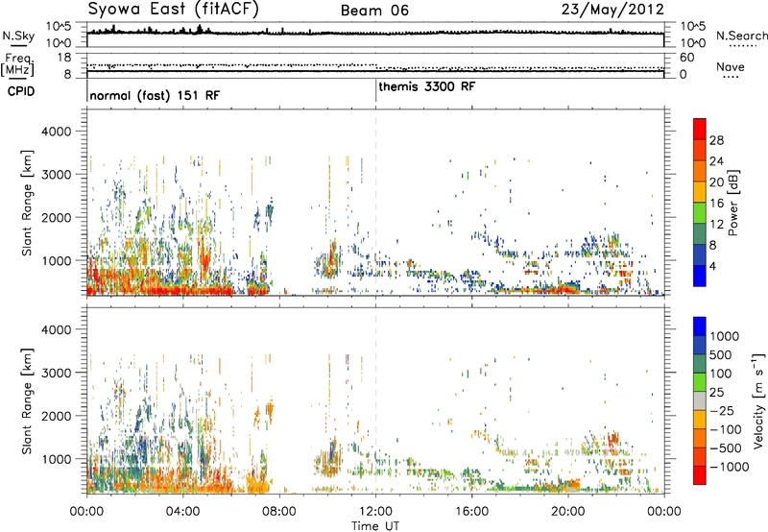The image size is (768, 532).
Task: Click the date '23/May/2012'
Action: pyautogui.click(x=612, y=10)
